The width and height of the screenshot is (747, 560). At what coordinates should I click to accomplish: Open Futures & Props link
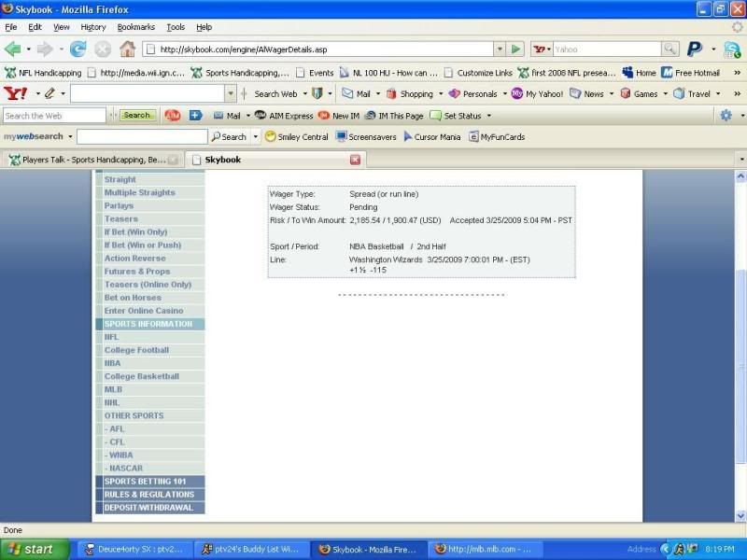click(x=136, y=272)
